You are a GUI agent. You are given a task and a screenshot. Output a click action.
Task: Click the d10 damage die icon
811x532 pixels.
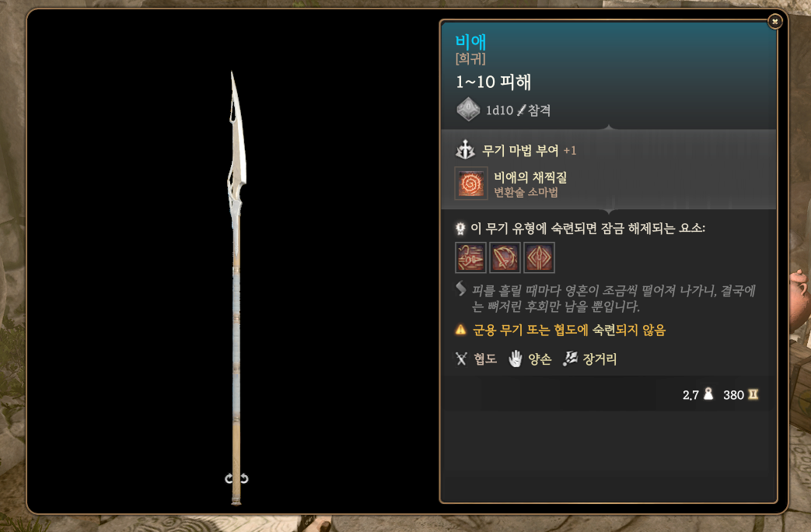click(x=468, y=109)
